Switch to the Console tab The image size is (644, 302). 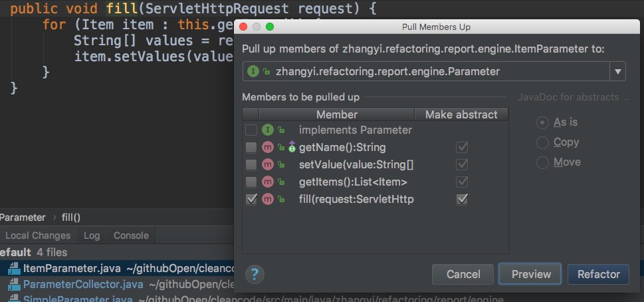pos(131,235)
